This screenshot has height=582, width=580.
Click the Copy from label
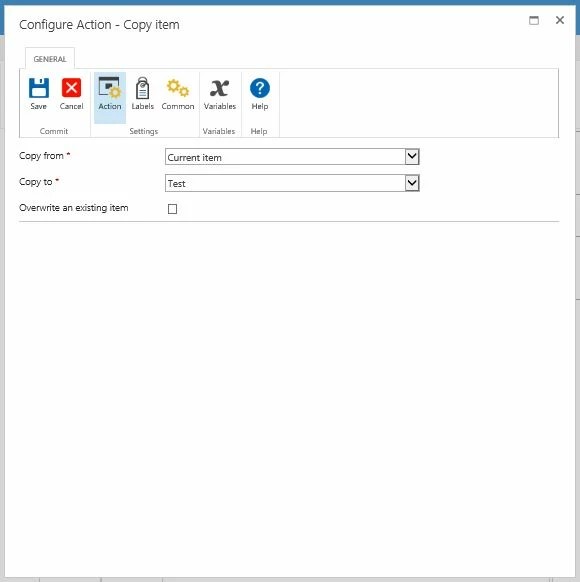[x=41, y=156]
